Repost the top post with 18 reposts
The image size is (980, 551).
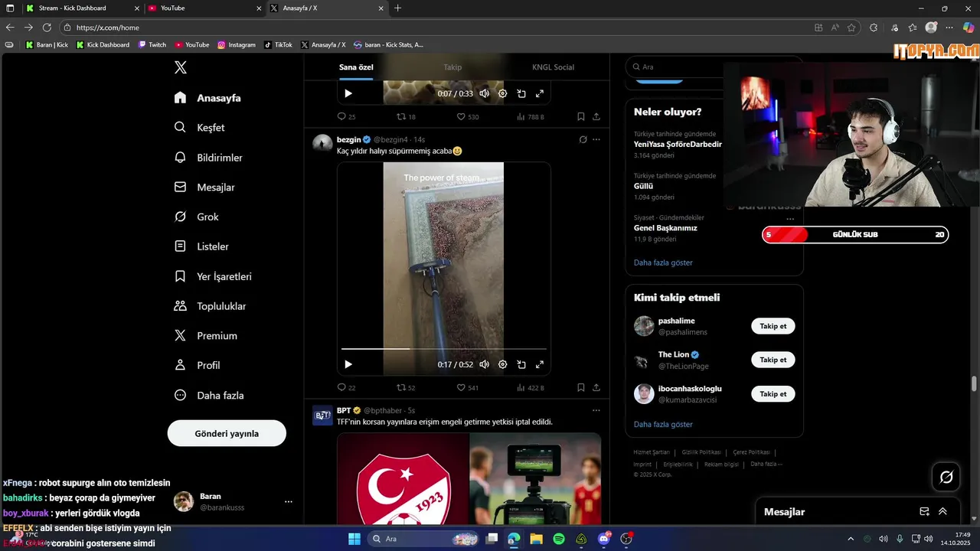(406, 117)
